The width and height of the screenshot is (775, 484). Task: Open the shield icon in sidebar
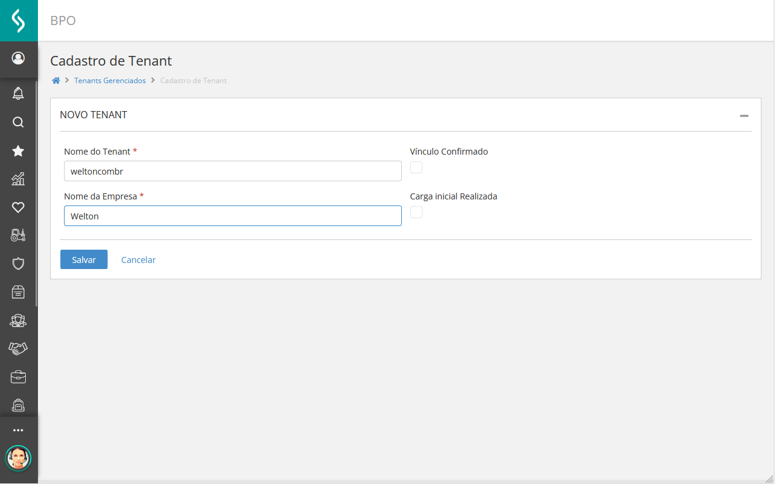18,264
